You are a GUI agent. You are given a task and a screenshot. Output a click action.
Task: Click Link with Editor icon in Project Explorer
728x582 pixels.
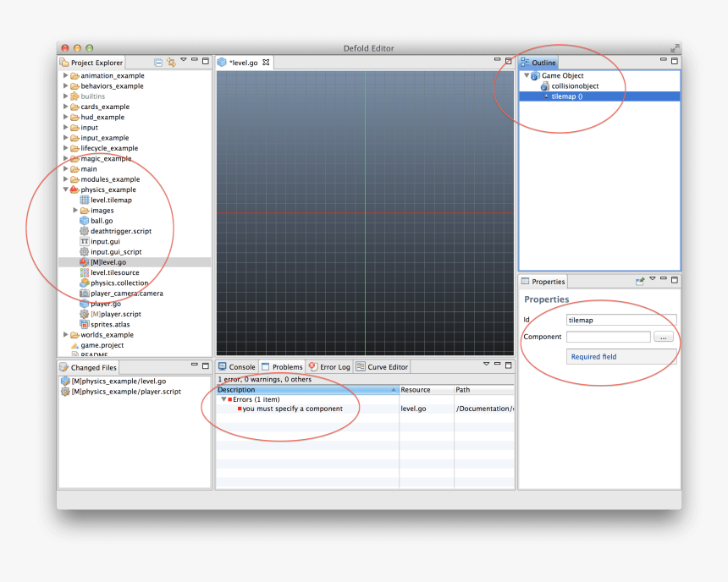click(171, 63)
